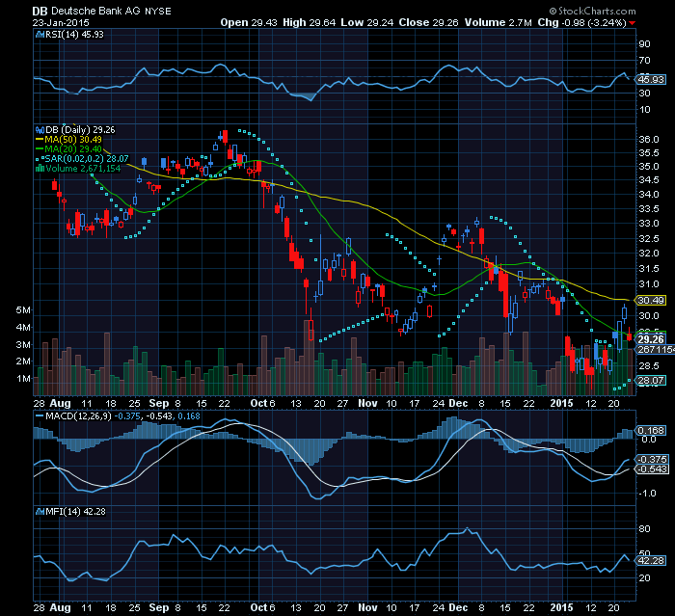Click the Nov label on price chart axis

point(367,403)
